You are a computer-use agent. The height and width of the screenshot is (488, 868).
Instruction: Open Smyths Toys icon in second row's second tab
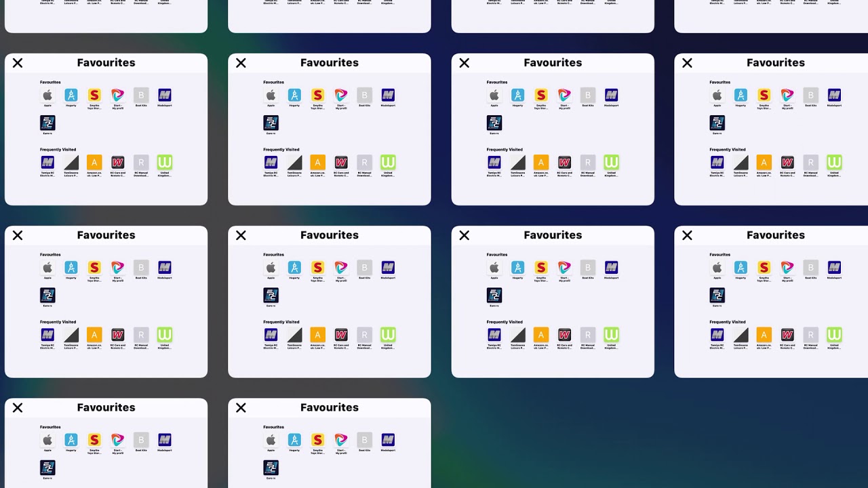click(x=317, y=95)
